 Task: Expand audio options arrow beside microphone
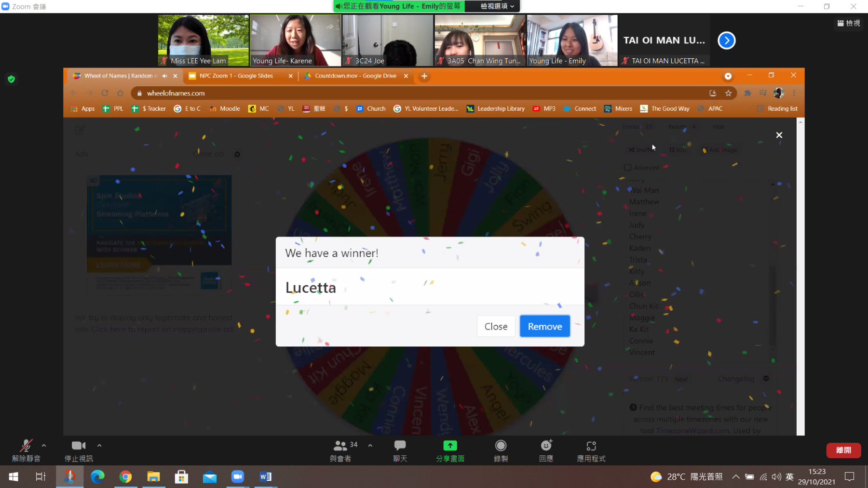44,446
